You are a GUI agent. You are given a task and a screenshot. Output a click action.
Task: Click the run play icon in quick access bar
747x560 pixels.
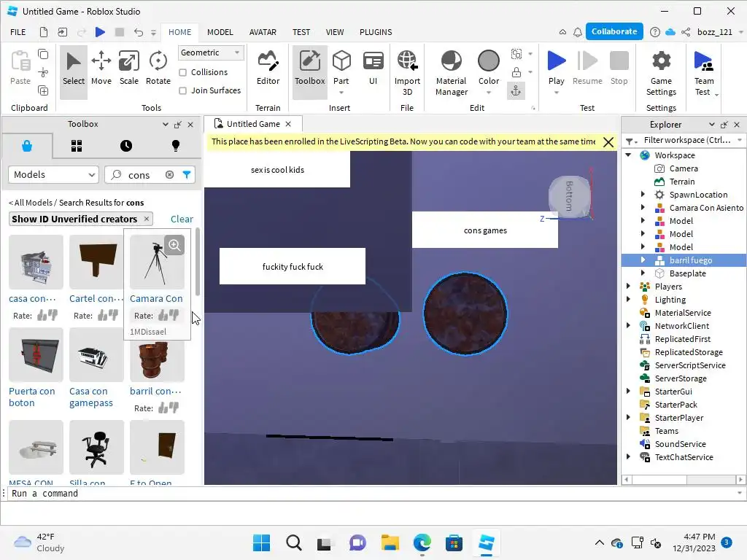pos(100,32)
